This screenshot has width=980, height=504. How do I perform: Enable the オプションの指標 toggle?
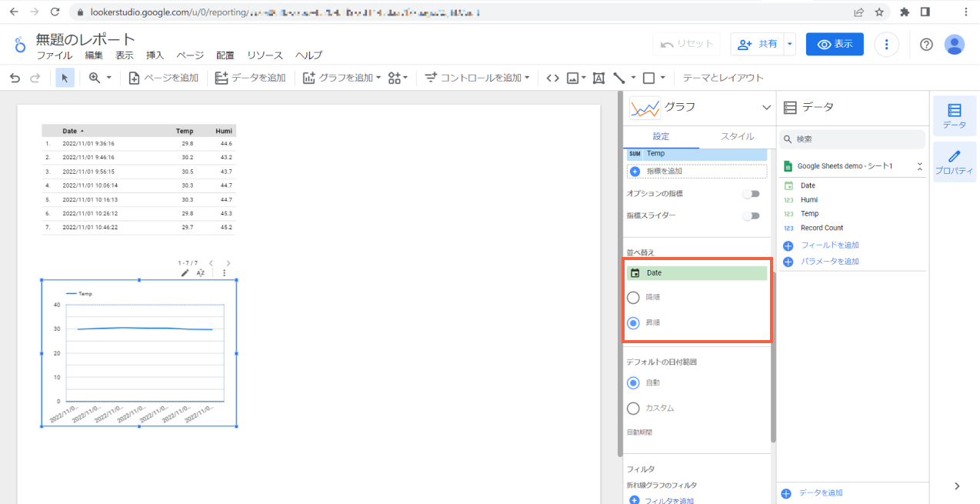click(x=750, y=194)
